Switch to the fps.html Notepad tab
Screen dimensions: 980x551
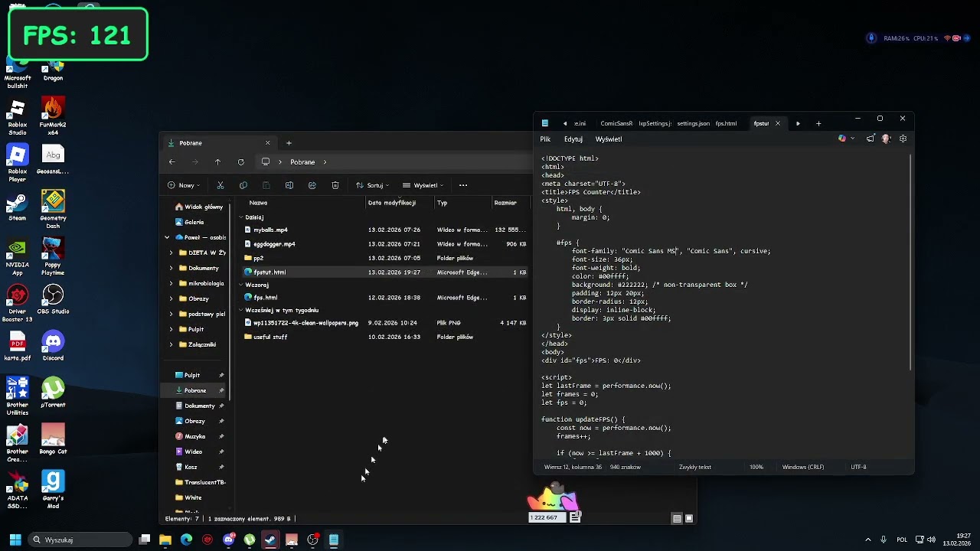[x=726, y=123]
